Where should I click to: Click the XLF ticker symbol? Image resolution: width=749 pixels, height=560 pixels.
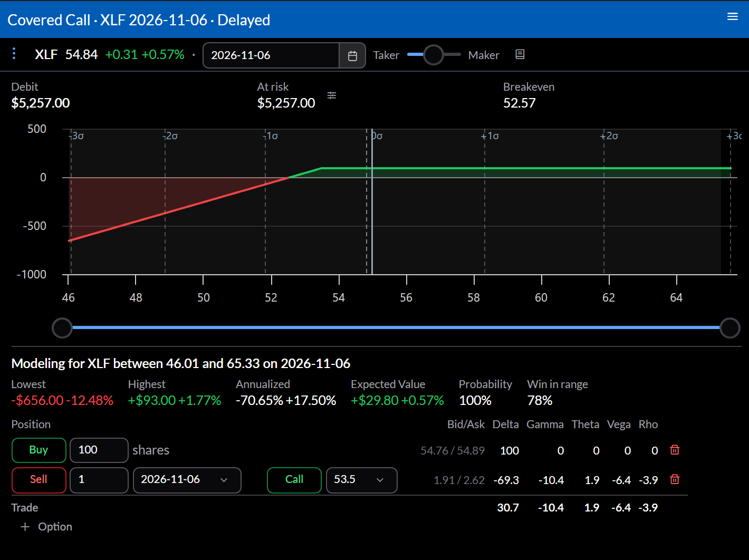(x=46, y=54)
